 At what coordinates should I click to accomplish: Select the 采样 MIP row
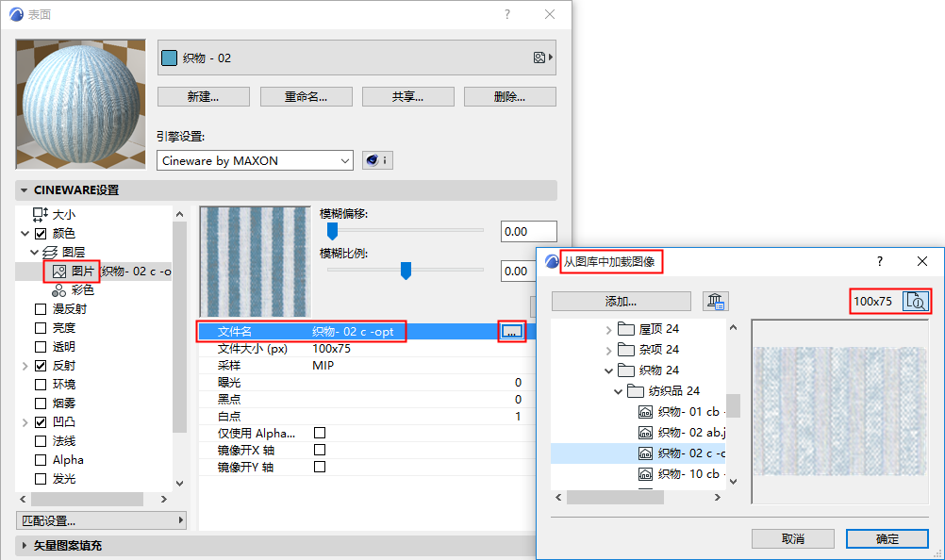tap(368, 366)
